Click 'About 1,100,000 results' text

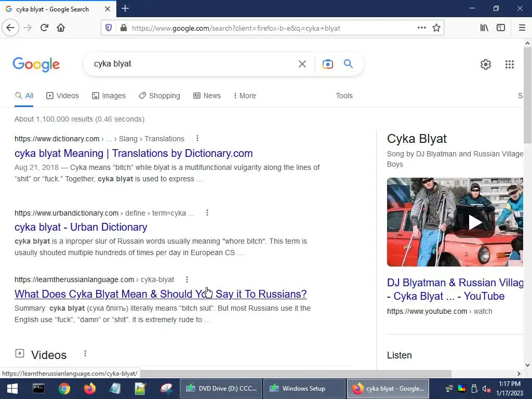[x=54, y=119]
